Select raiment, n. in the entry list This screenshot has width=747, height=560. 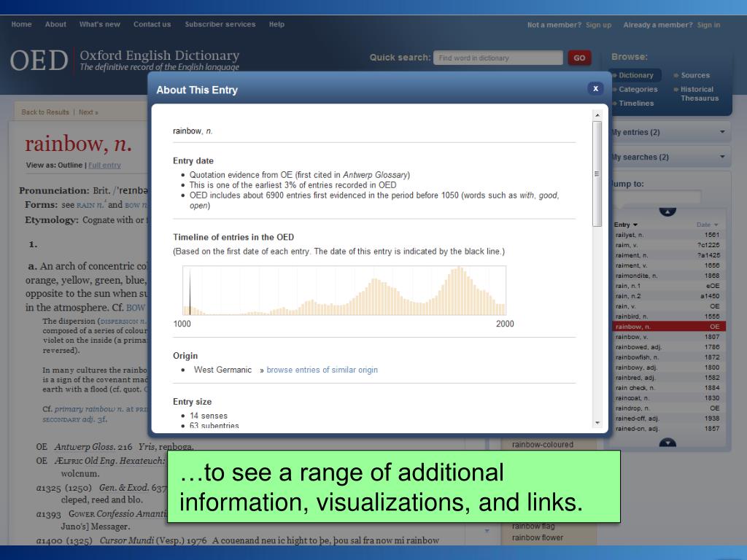tap(669, 255)
